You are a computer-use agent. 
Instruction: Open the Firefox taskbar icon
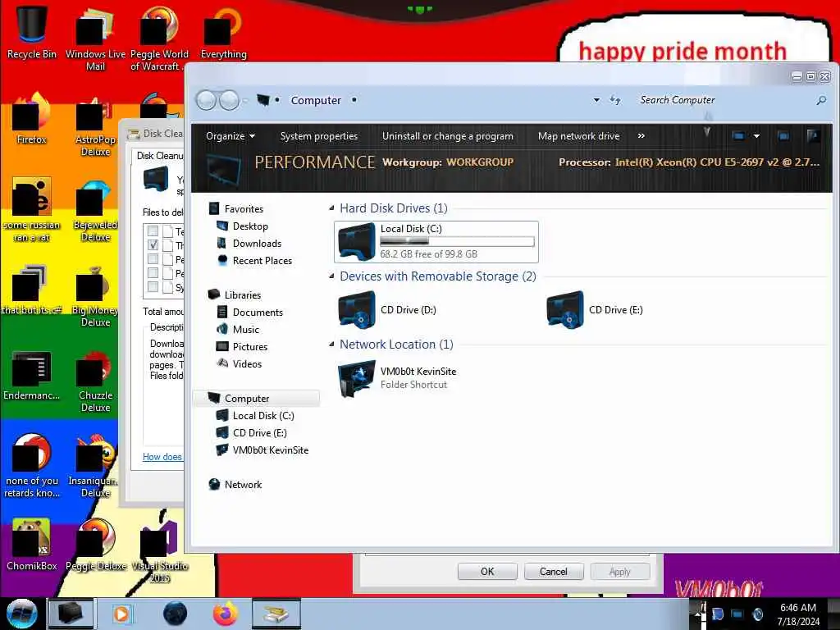[226, 614]
